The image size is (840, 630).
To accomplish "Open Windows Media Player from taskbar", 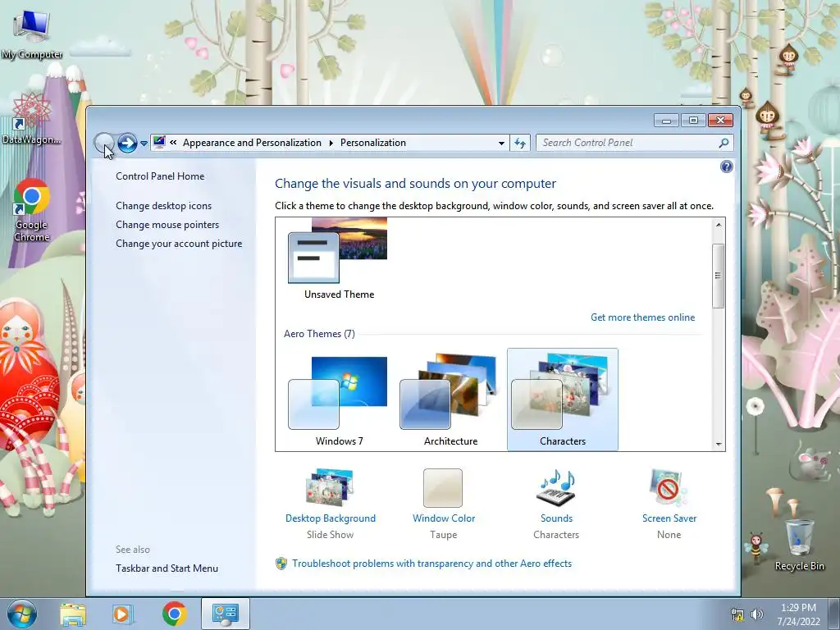I will pyautogui.click(x=123, y=614).
